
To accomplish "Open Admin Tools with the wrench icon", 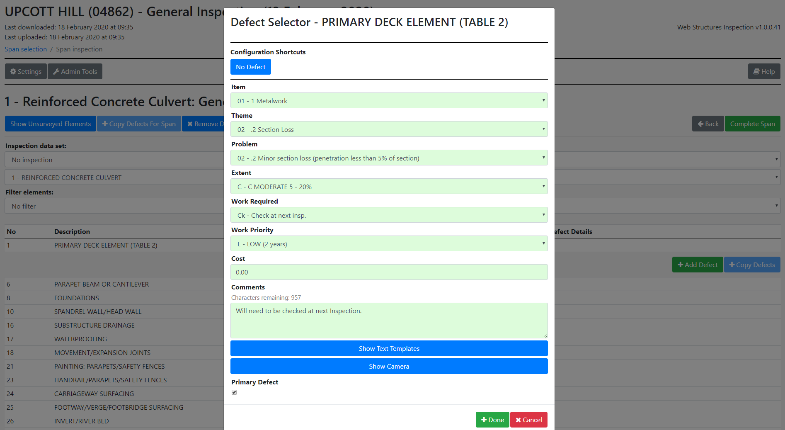I will tap(76, 72).
